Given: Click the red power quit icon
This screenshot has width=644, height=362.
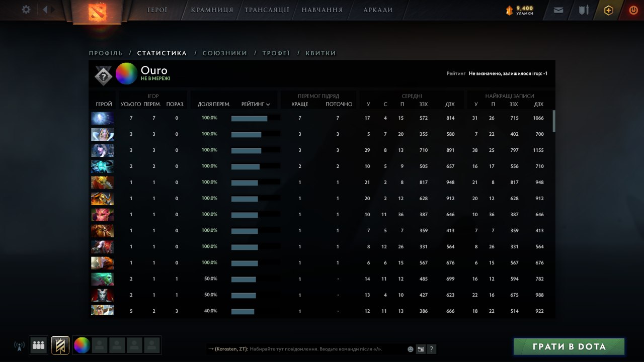Looking at the screenshot, I should click(x=633, y=10).
